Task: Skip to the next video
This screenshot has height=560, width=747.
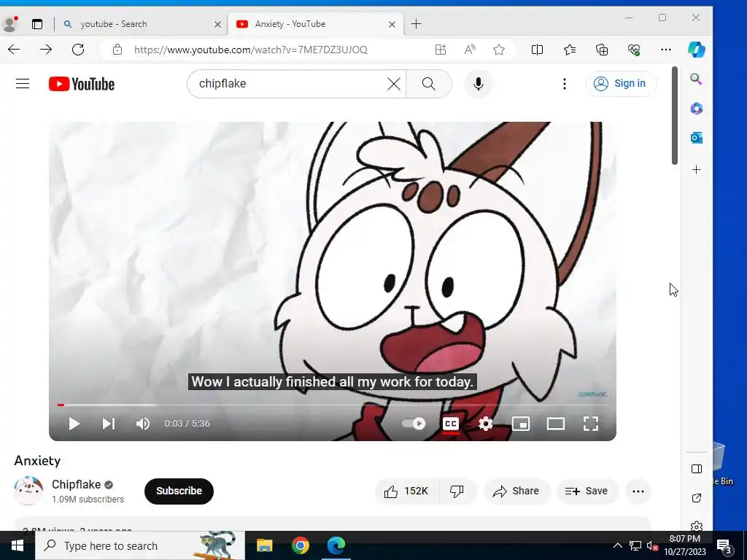Action: pos(109,424)
